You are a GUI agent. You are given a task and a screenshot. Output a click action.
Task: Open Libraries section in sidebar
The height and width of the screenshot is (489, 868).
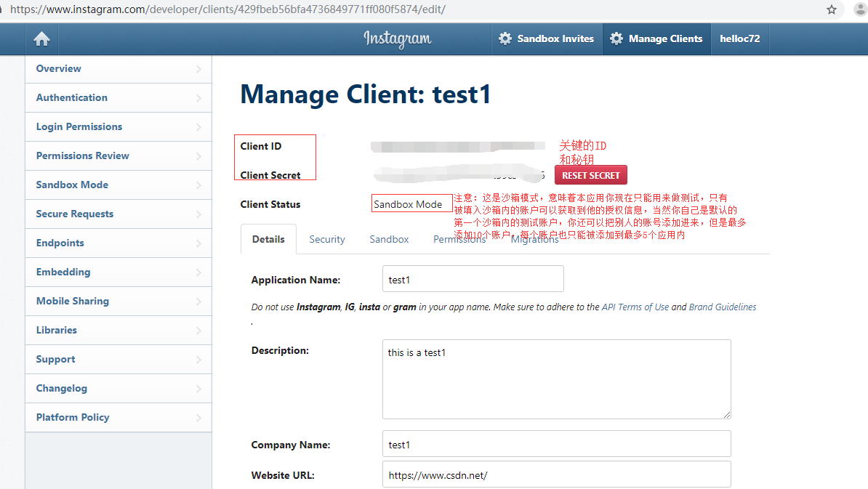118,331
